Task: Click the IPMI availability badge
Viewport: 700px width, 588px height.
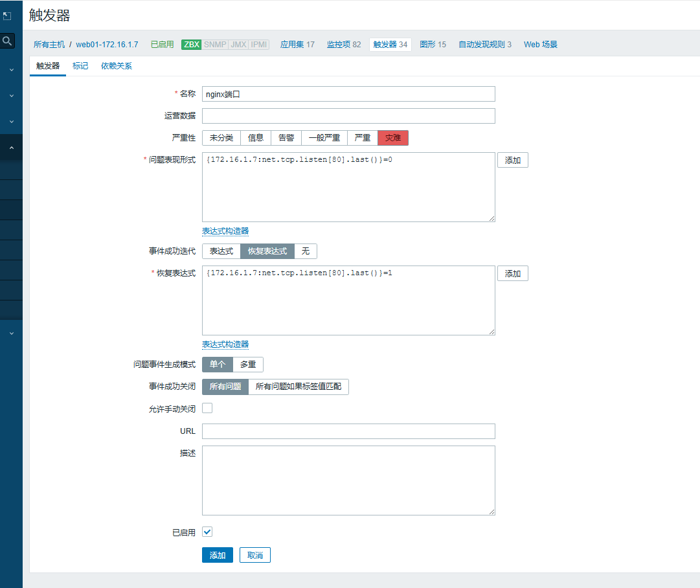Action: (x=258, y=44)
